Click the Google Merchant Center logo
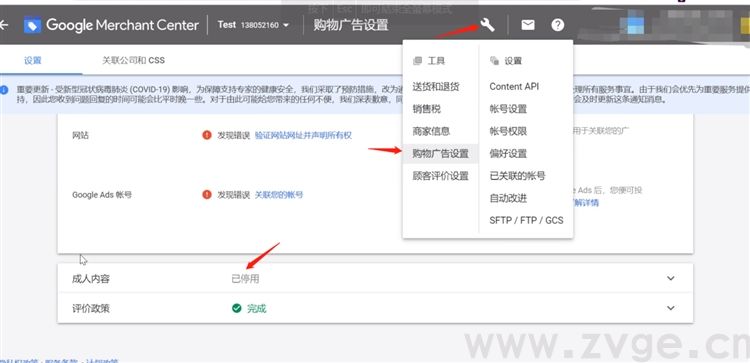This screenshot has width=750, height=363. [111, 25]
